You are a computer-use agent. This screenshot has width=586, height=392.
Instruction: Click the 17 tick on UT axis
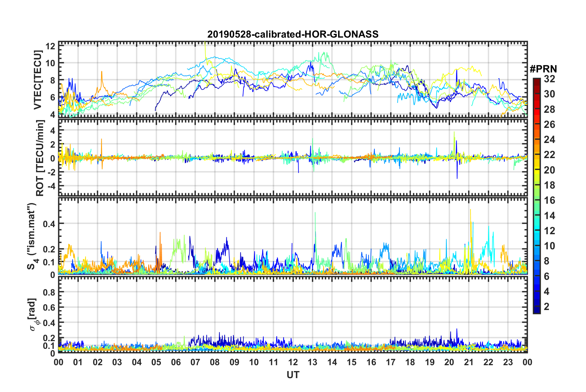point(391,362)
